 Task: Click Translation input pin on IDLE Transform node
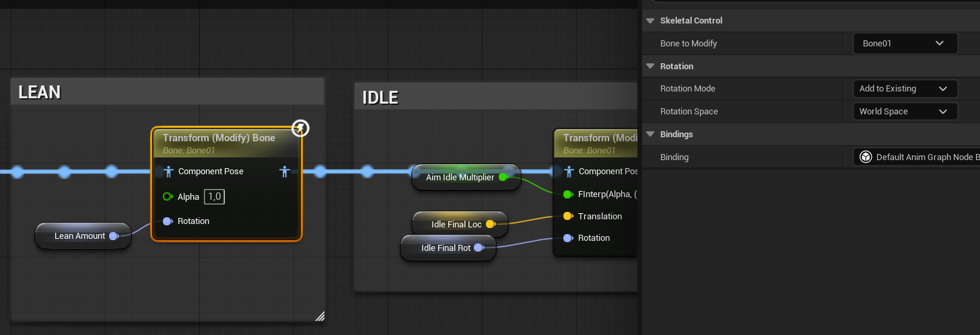pos(567,216)
